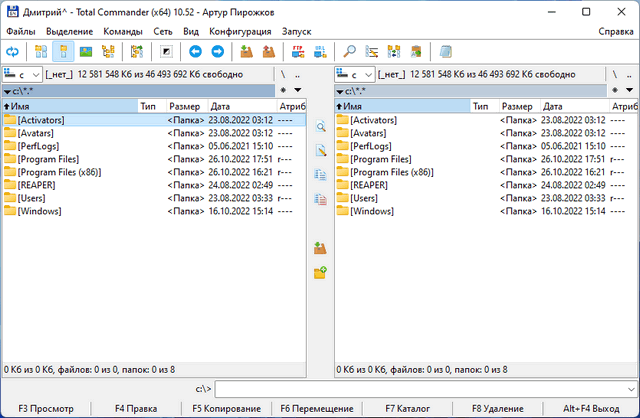Click the URL connection icon in toolbar
The image size is (640, 418).
(x=320, y=51)
